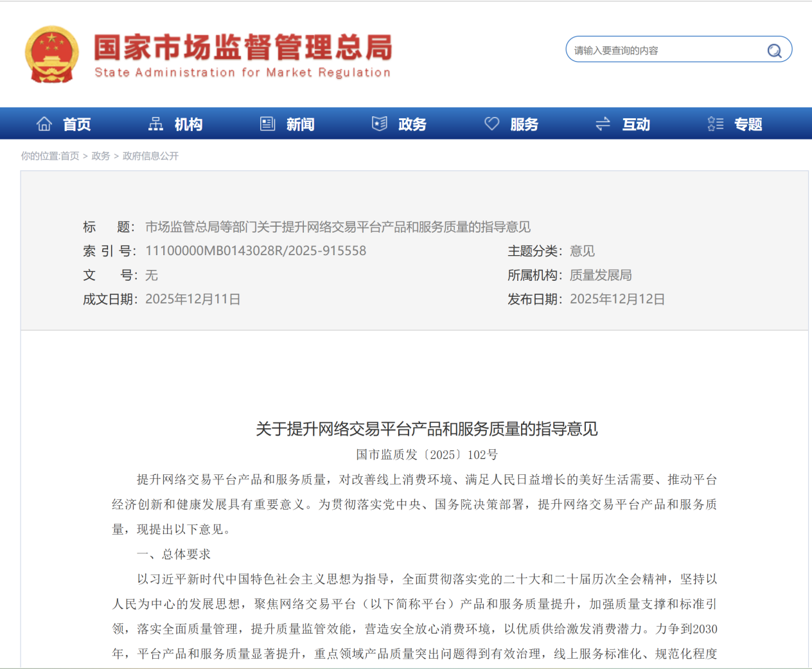812x669 pixels.
Task: Click the open-book icon beside 政务
Action: (380, 123)
